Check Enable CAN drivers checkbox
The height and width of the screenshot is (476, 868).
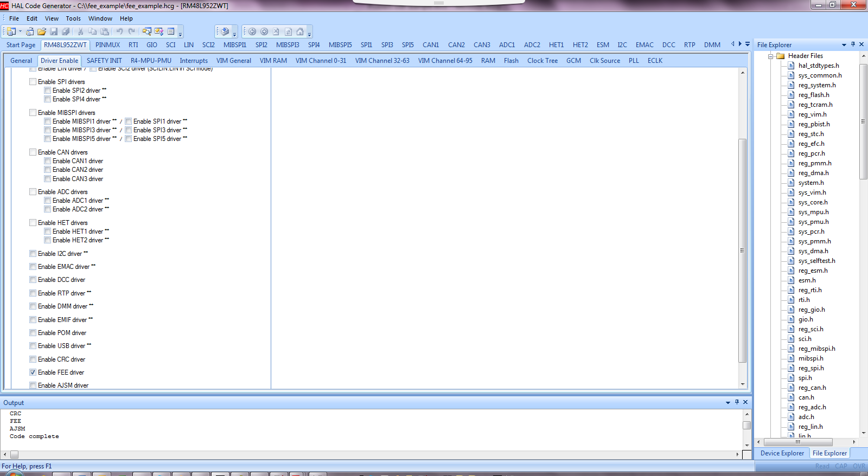(33, 152)
